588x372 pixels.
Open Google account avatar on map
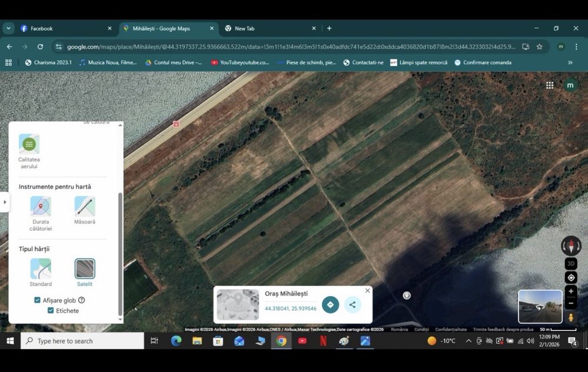(x=570, y=85)
